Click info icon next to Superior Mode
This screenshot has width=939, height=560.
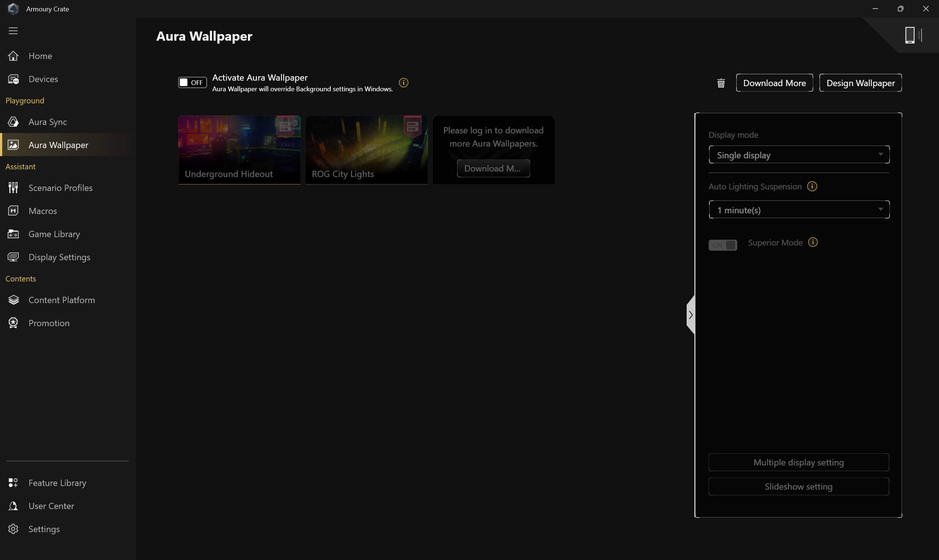pos(813,242)
